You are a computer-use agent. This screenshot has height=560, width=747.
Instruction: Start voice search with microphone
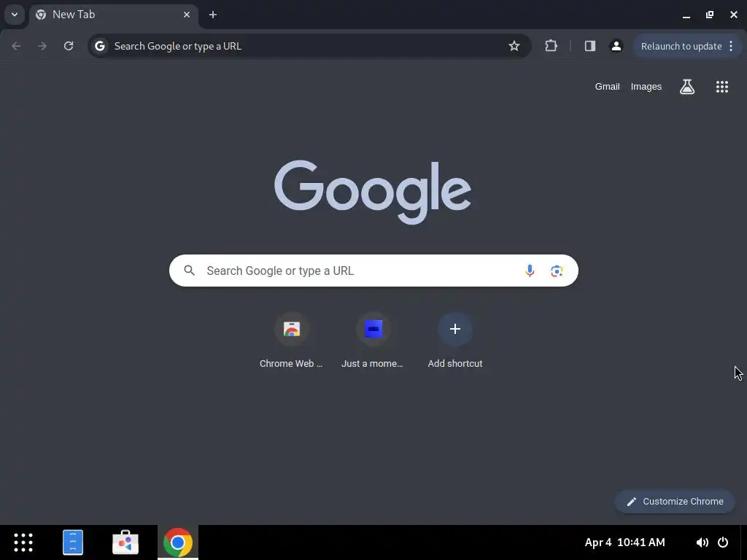(530, 271)
